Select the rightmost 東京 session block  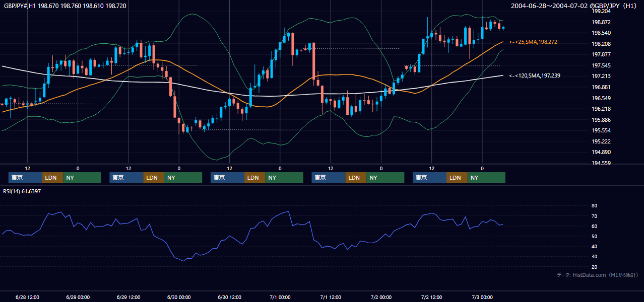(429, 178)
